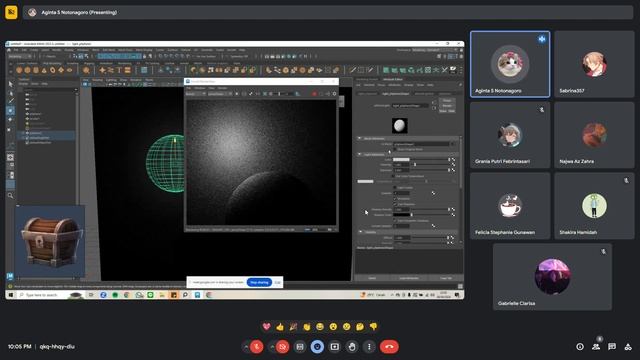Activate the Move tool in Maya toolbox

coord(11,111)
